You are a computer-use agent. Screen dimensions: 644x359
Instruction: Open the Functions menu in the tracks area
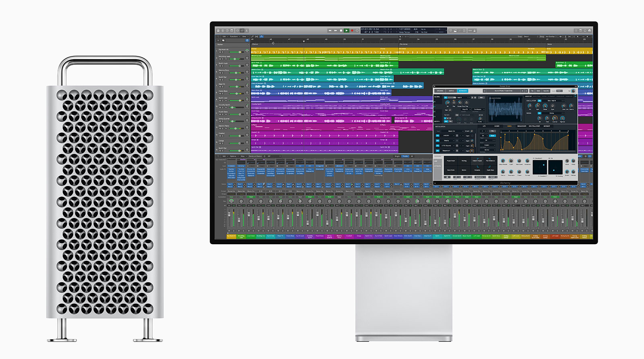click(234, 37)
